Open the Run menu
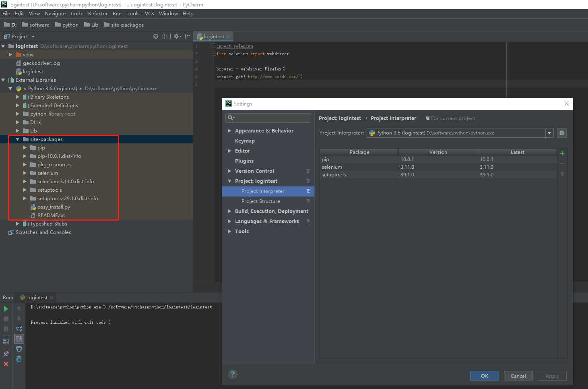 pos(117,14)
